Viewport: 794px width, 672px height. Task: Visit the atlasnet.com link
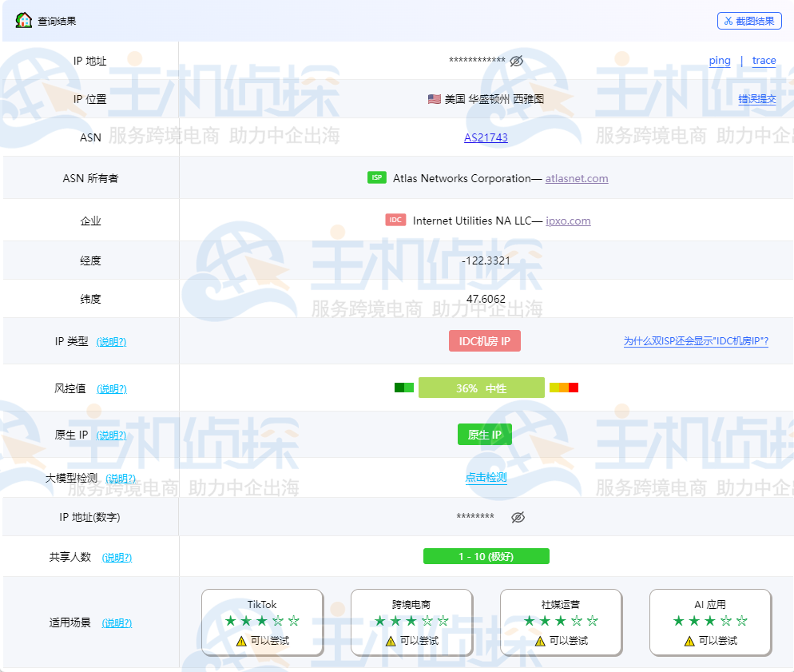point(576,178)
